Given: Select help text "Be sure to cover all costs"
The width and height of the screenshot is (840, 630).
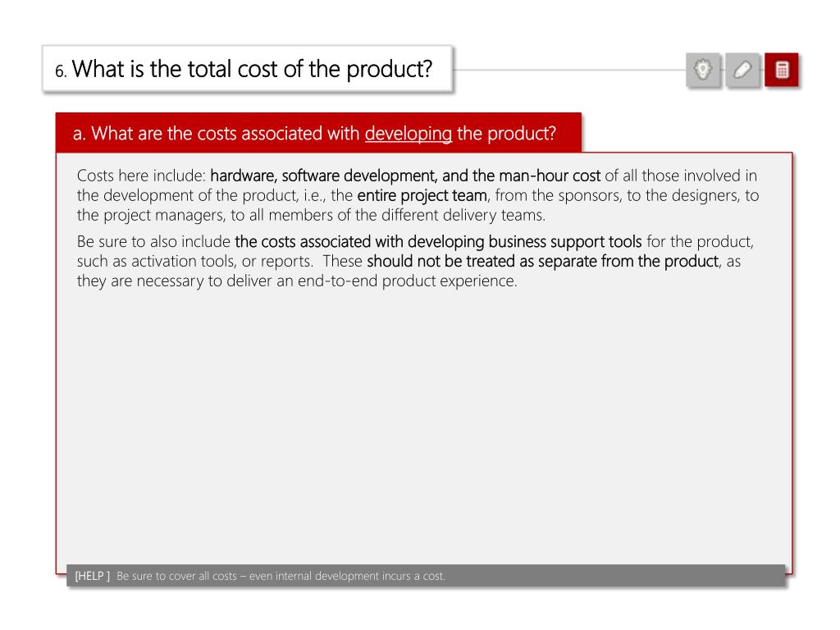Looking at the screenshot, I should 177,576.
